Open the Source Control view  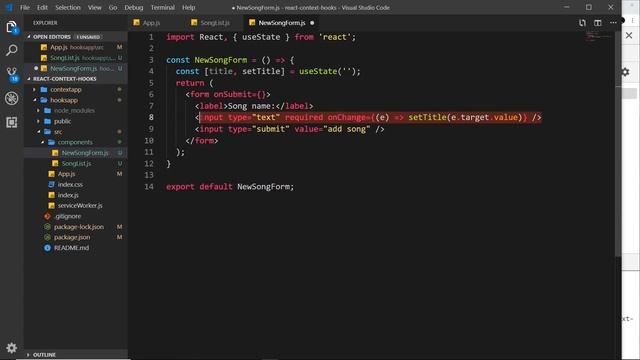pos(11,74)
